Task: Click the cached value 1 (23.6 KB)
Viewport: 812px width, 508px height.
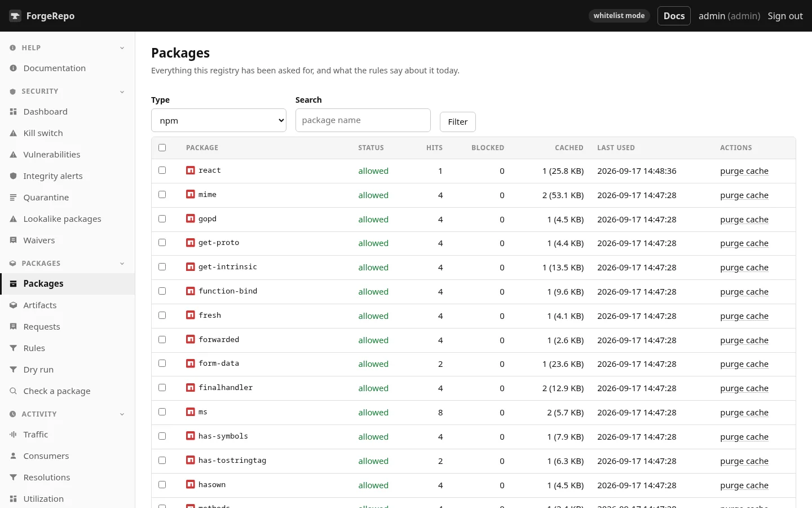Action: (563, 364)
